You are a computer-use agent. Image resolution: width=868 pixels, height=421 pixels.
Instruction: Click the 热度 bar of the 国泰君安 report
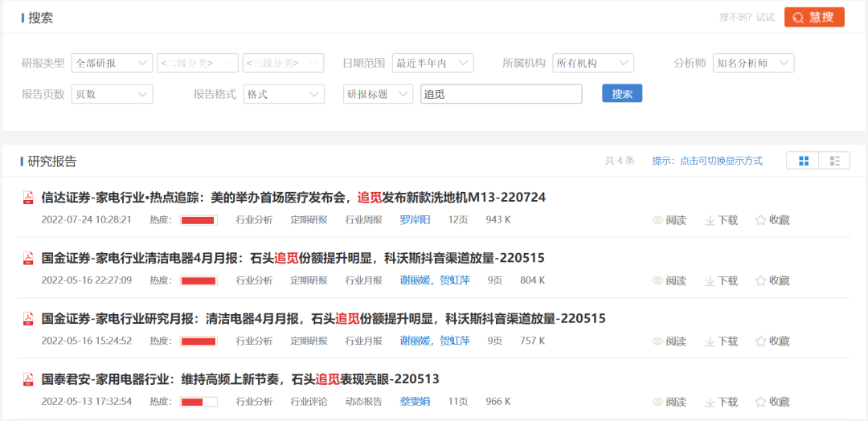point(199,402)
